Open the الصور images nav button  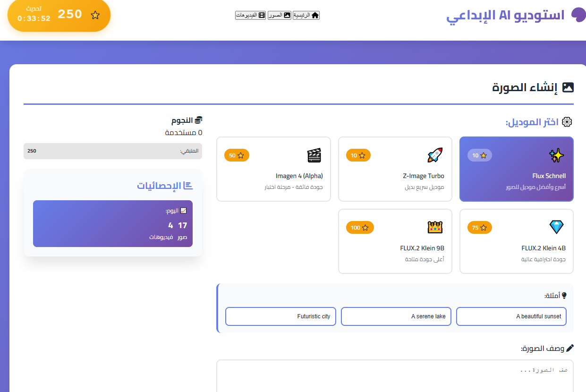click(x=279, y=15)
